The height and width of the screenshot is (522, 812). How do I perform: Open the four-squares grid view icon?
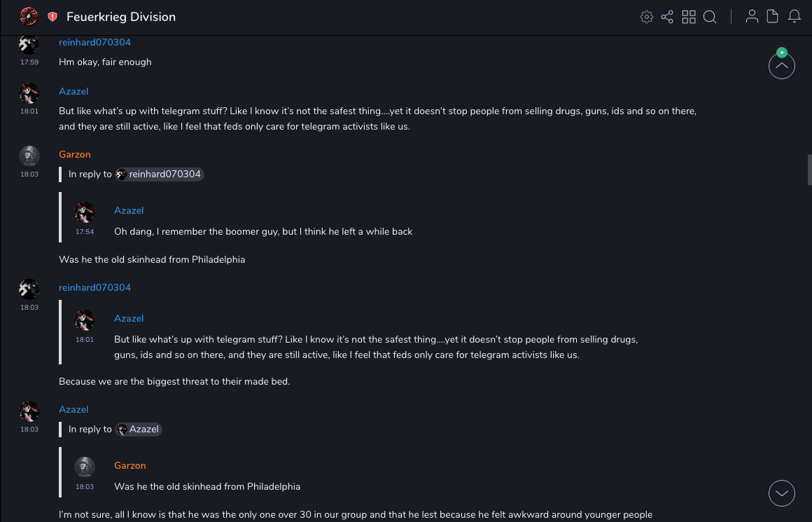(689, 17)
